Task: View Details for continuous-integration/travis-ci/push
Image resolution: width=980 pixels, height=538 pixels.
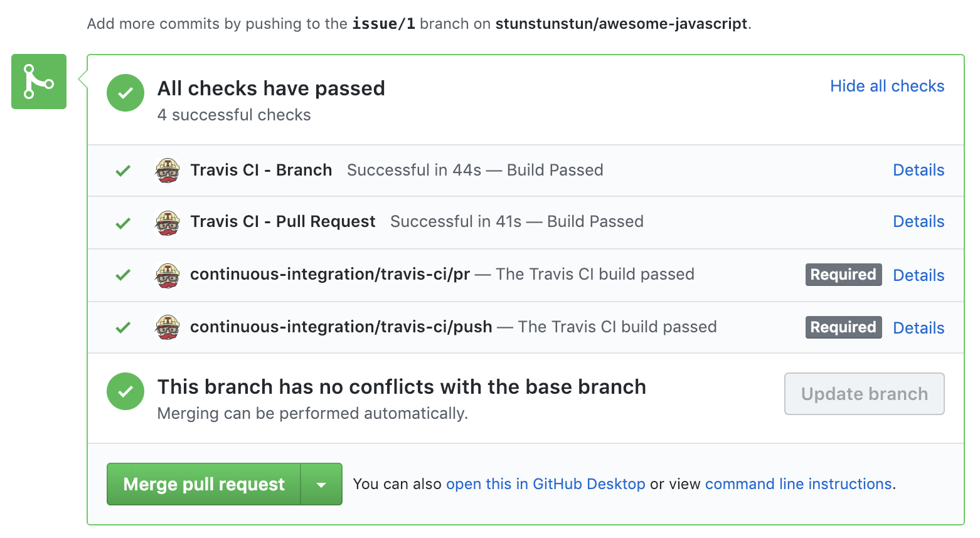Action: point(918,328)
